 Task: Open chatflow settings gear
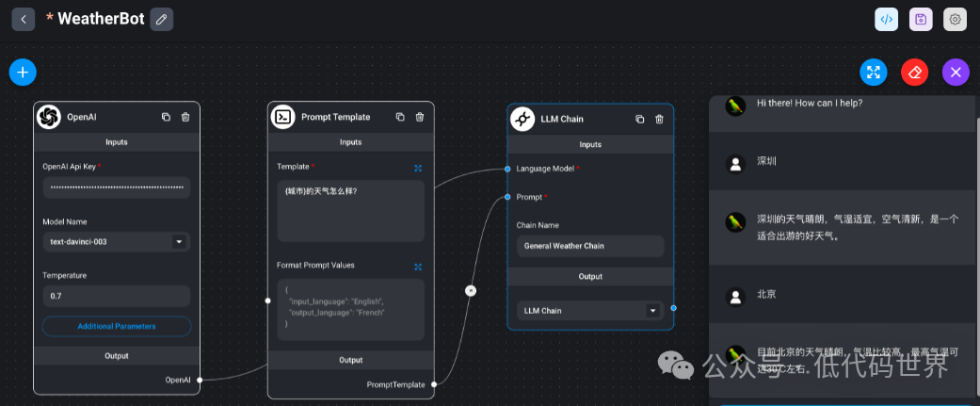point(955,20)
